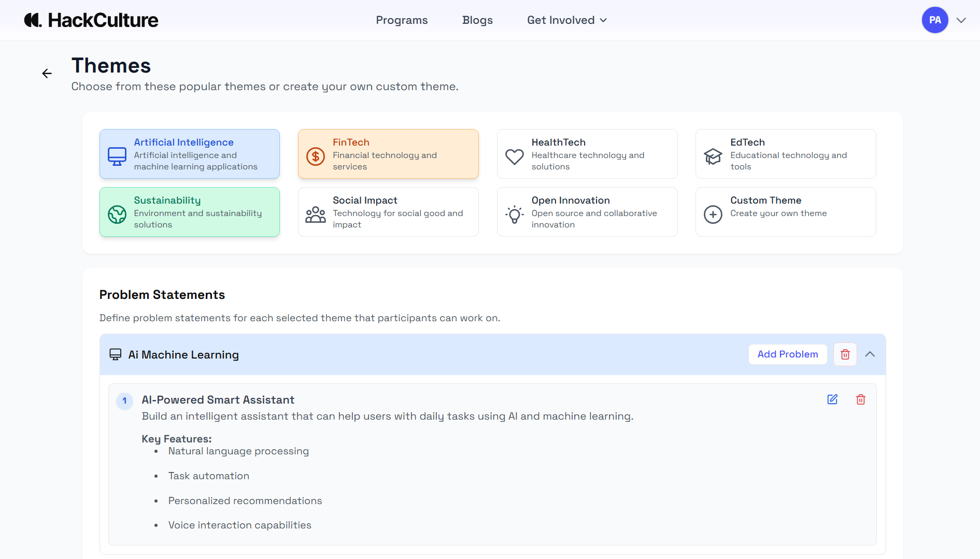Image resolution: width=980 pixels, height=559 pixels.
Task: Choose the Open Innovation theme card
Action: pos(587,212)
